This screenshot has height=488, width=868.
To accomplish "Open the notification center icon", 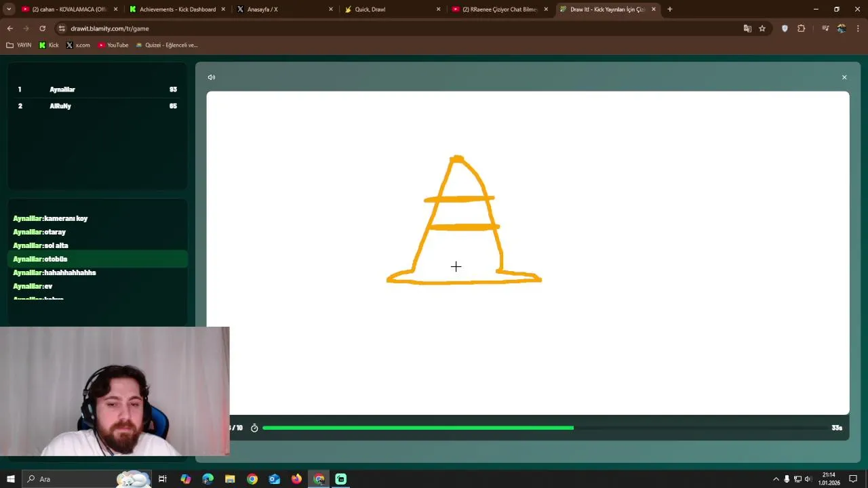I will 853,479.
